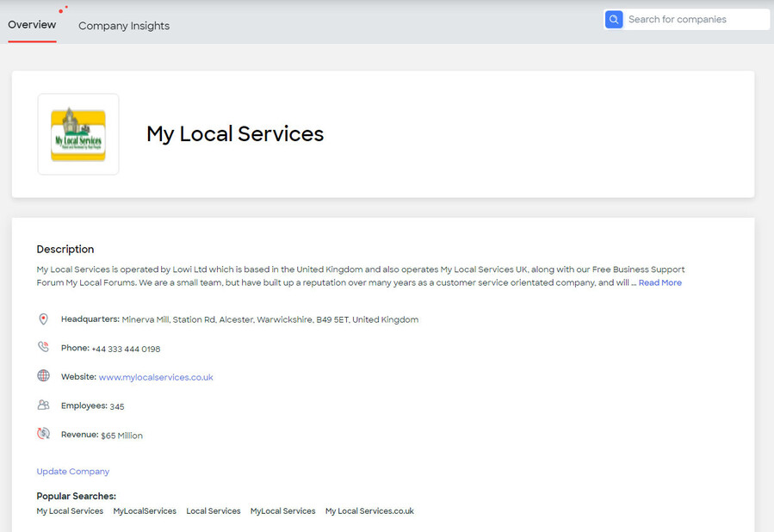Click the Description section heading
The image size is (774, 532).
coord(65,250)
